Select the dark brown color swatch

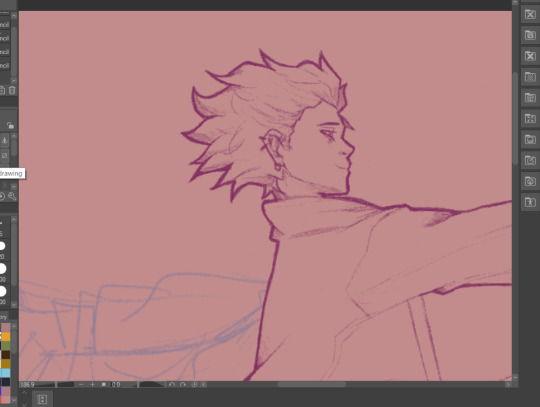pos(6,355)
